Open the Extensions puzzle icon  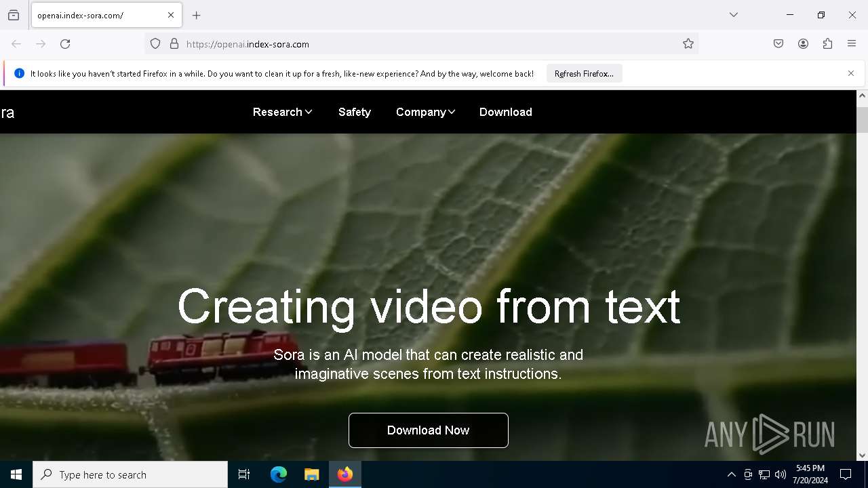(x=827, y=44)
